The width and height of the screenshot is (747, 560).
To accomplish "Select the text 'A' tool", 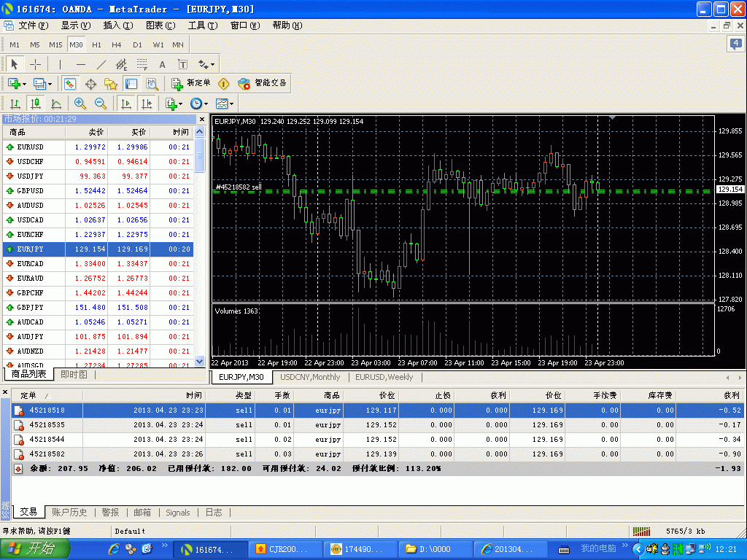I will tap(163, 64).
